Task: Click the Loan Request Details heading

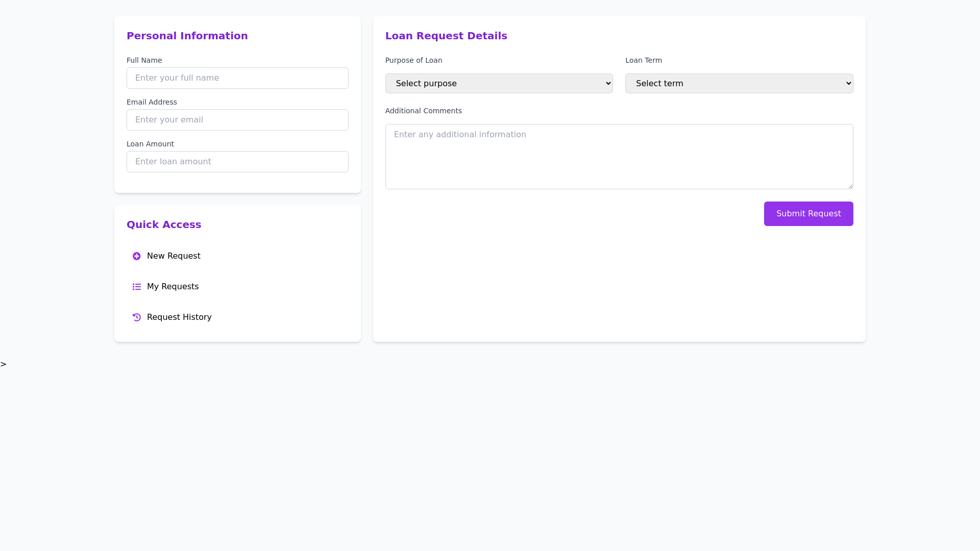Action: tap(446, 36)
